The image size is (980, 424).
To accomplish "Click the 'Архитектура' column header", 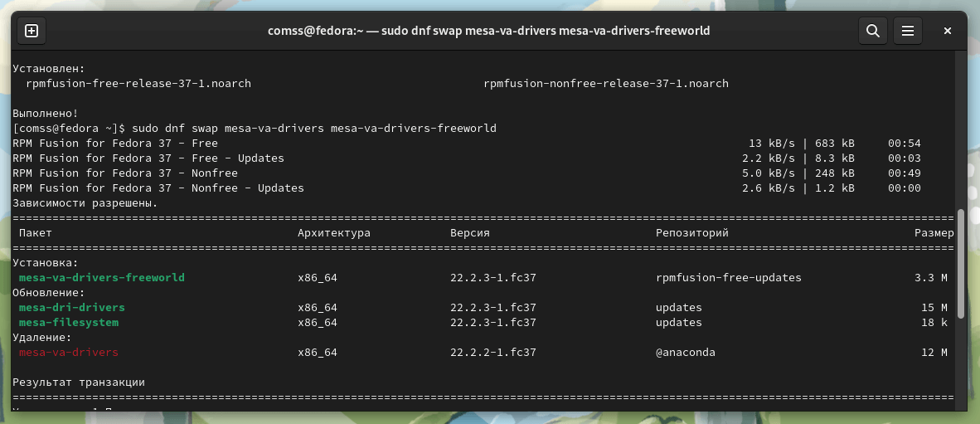I will pyautogui.click(x=334, y=233).
